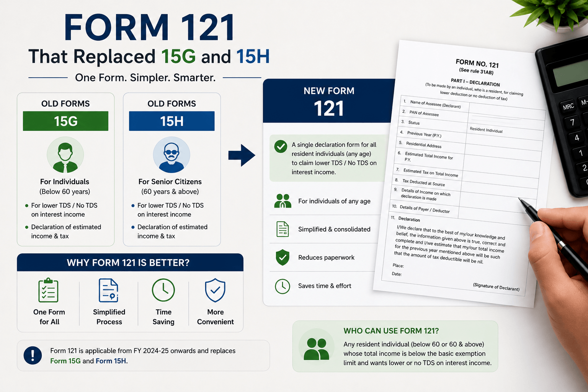This screenshot has width=588, height=392.
Task: Click Reduces paperwork text
Action: coord(326,258)
